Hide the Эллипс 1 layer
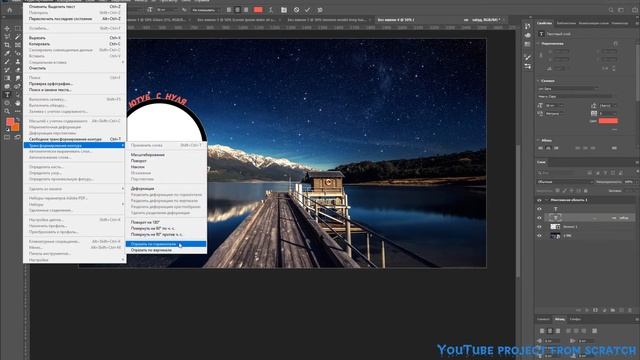The image size is (640, 360). click(x=539, y=227)
